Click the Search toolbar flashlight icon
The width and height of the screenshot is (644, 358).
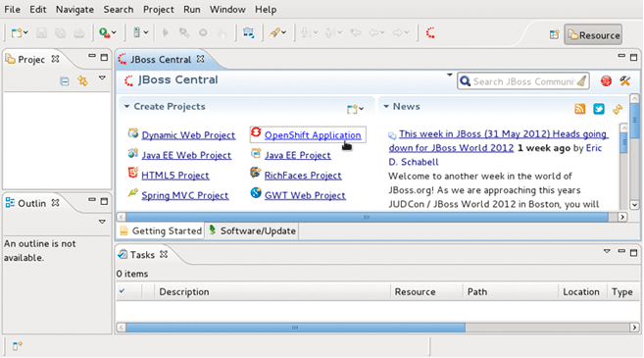point(274,32)
